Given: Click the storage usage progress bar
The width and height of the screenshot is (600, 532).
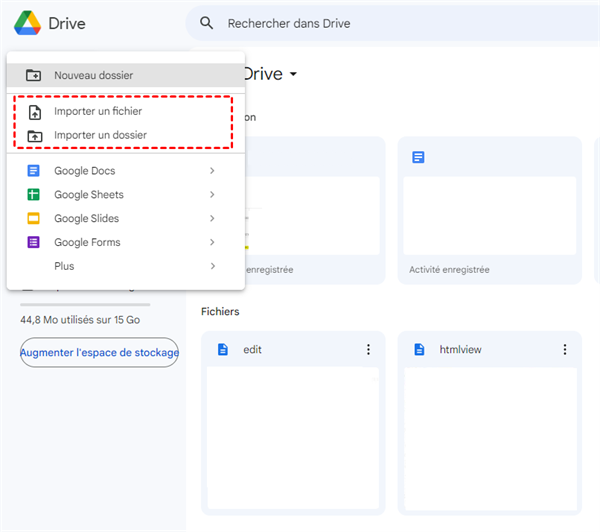Looking at the screenshot, I should point(85,304).
